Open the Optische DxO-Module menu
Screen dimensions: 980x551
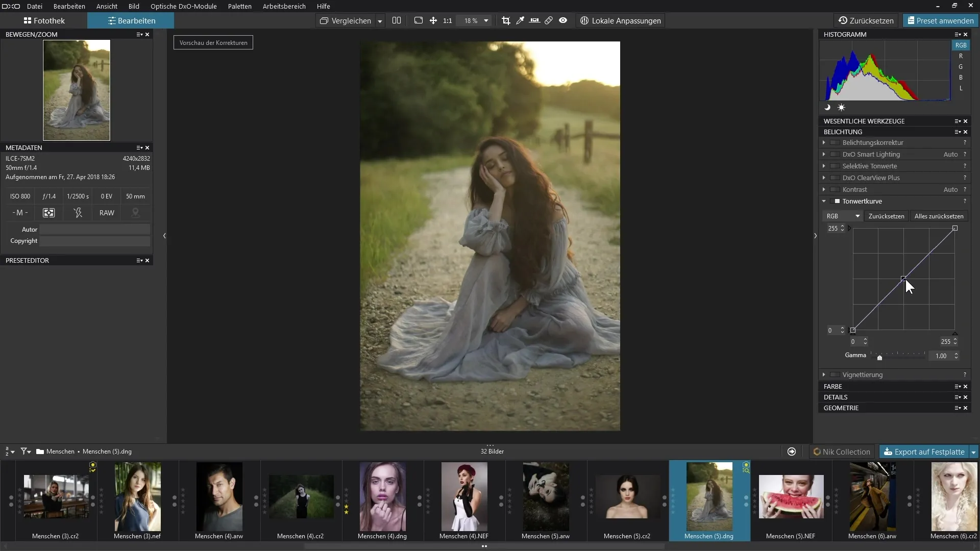tap(184, 6)
